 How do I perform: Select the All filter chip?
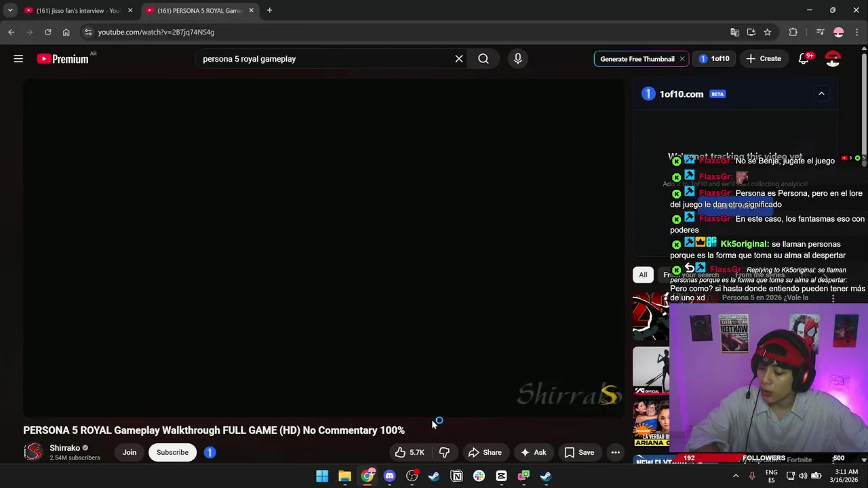(643, 274)
